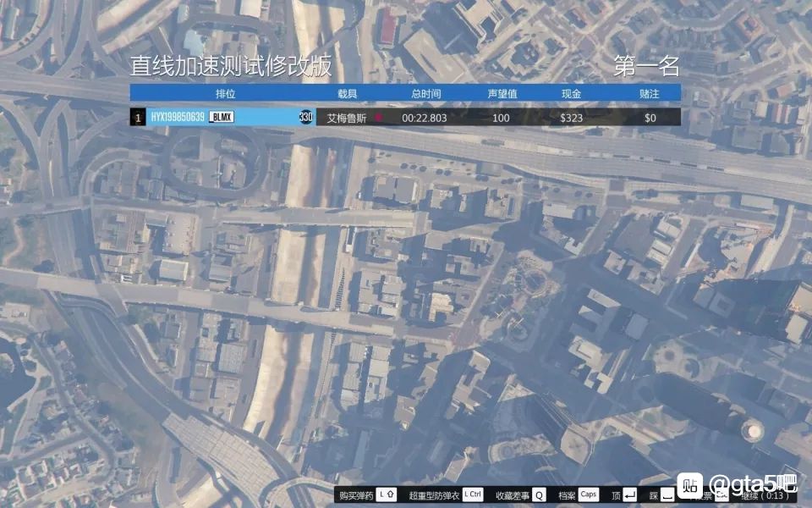The height and width of the screenshot is (508, 812).
Task: Click the L Shift key icon
Action: pos(387,494)
